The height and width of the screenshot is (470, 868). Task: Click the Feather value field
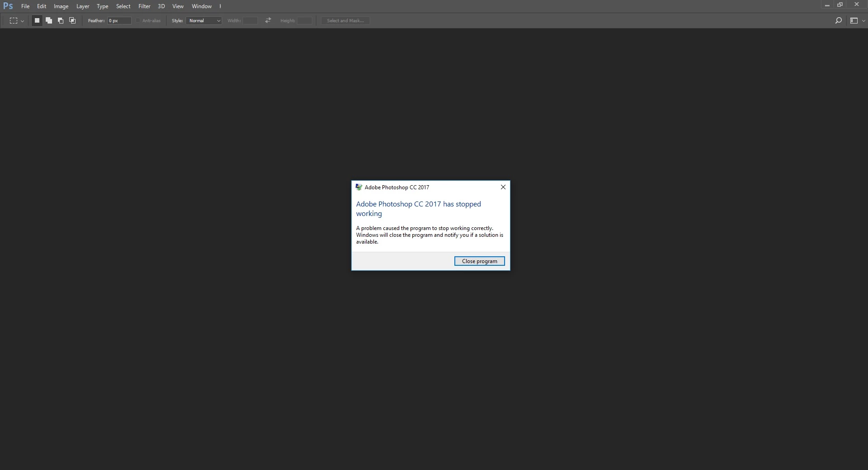[119, 20]
